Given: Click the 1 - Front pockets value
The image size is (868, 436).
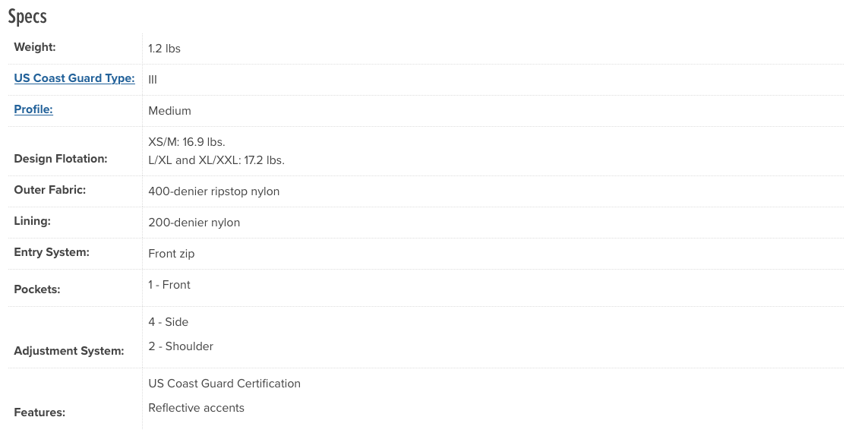Looking at the screenshot, I should point(169,285).
